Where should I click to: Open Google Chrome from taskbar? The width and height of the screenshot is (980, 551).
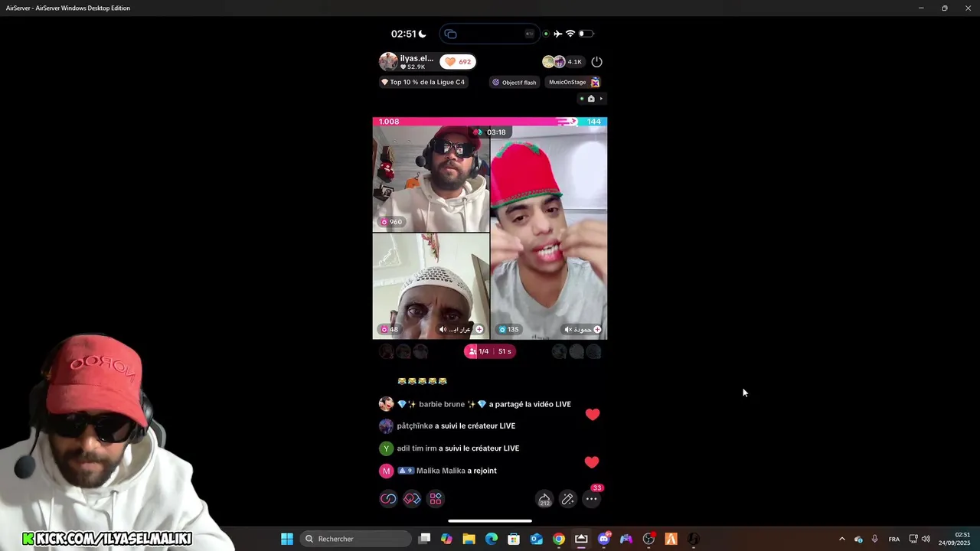pos(559,539)
